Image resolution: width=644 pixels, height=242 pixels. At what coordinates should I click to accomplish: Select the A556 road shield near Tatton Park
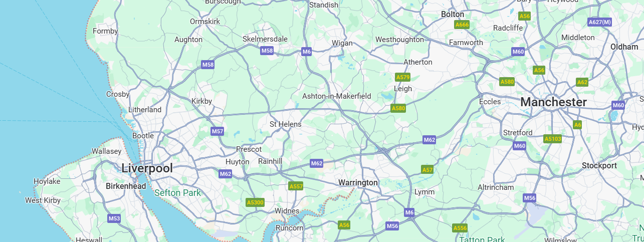click(x=460, y=228)
